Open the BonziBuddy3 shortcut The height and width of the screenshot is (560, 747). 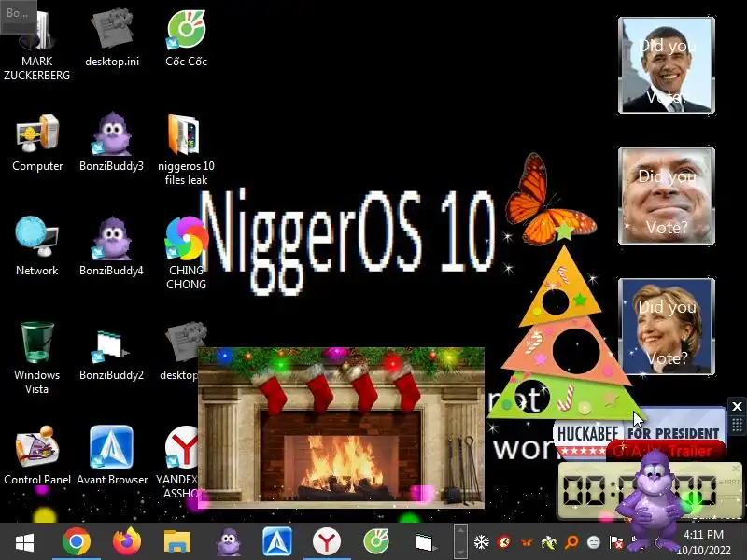coord(111,142)
